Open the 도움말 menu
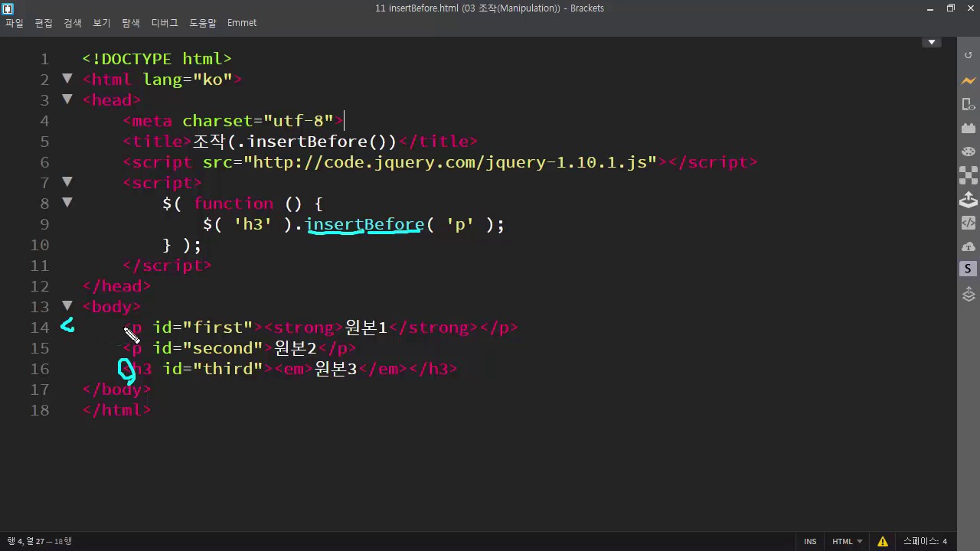This screenshot has width=980, height=551. (x=203, y=23)
